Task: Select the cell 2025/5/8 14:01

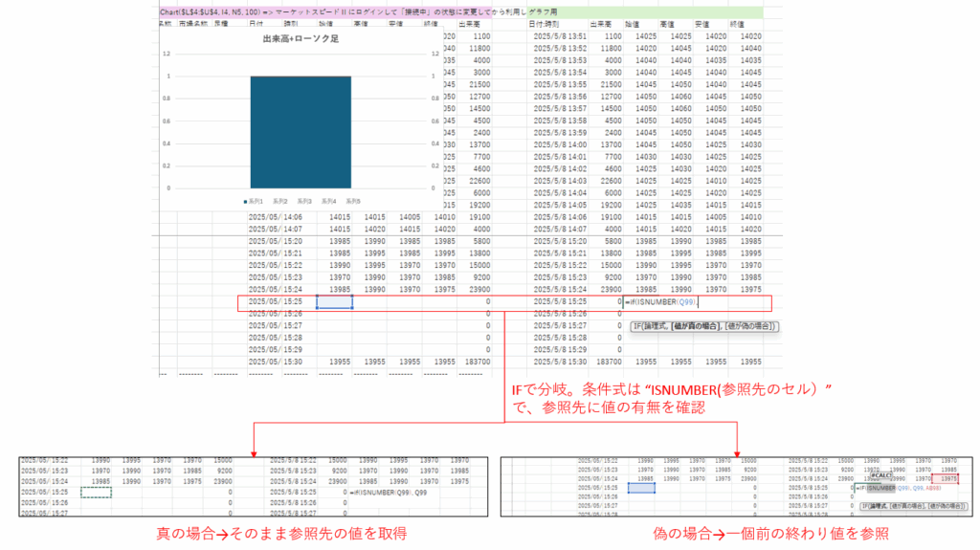Action: [x=560, y=157]
